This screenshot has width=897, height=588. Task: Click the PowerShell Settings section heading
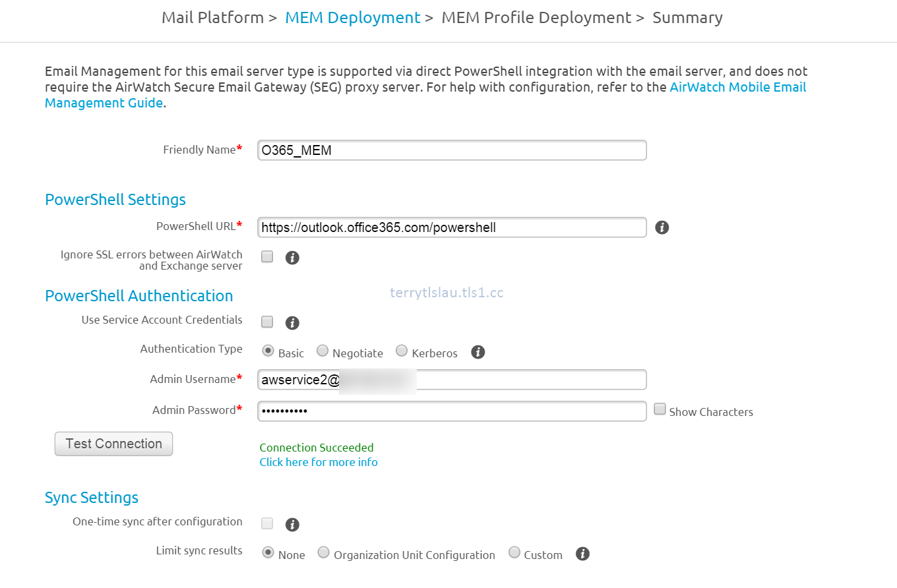coord(115,199)
